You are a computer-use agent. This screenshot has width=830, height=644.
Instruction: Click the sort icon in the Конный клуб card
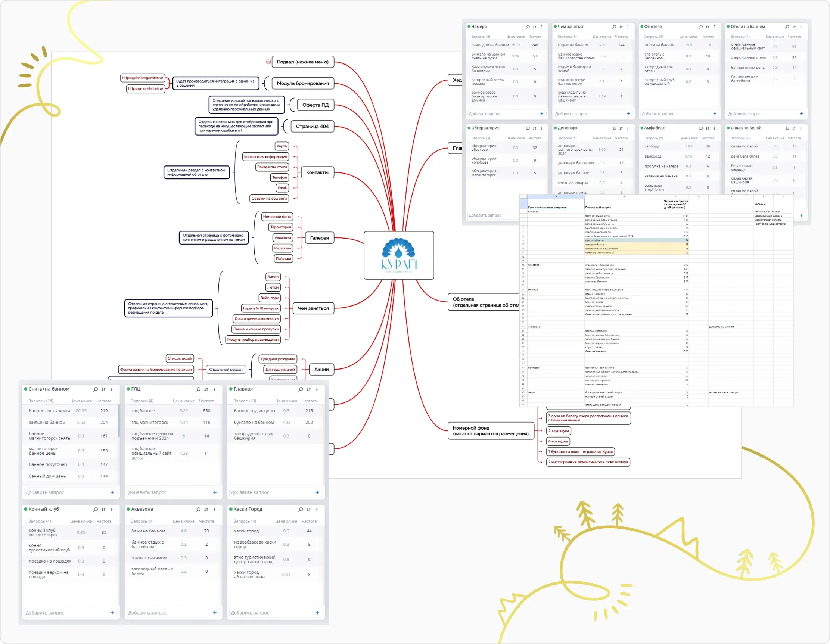point(104,510)
